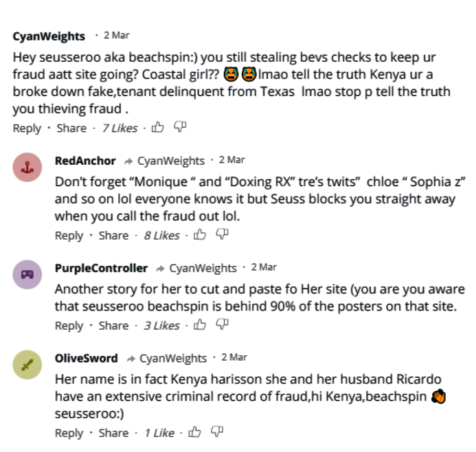Open CyanWeights username profile at top
Screen dimensions: 476x452
click(49, 36)
